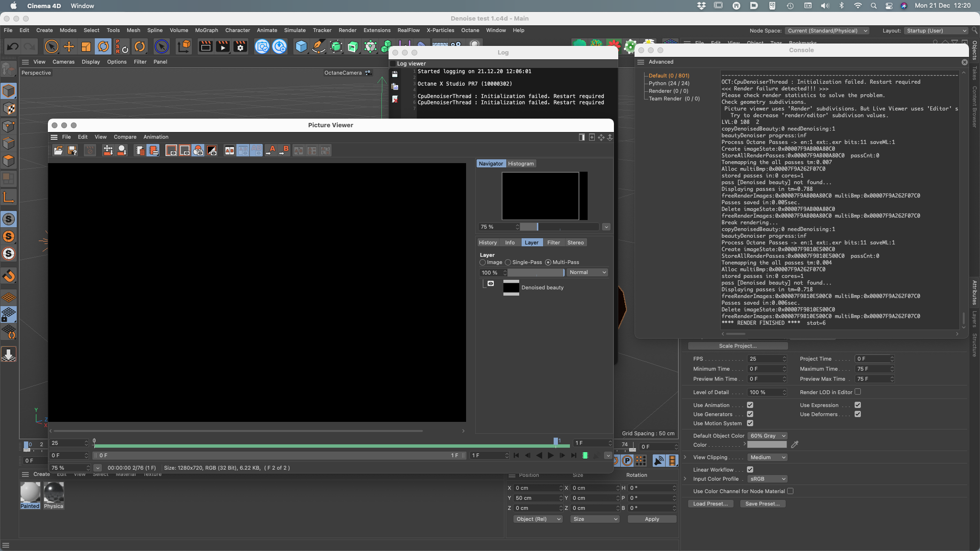Image resolution: width=980 pixels, height=551 pixels.
Task: Open Default Object Color dropdown
Action: tap(767, 436)
